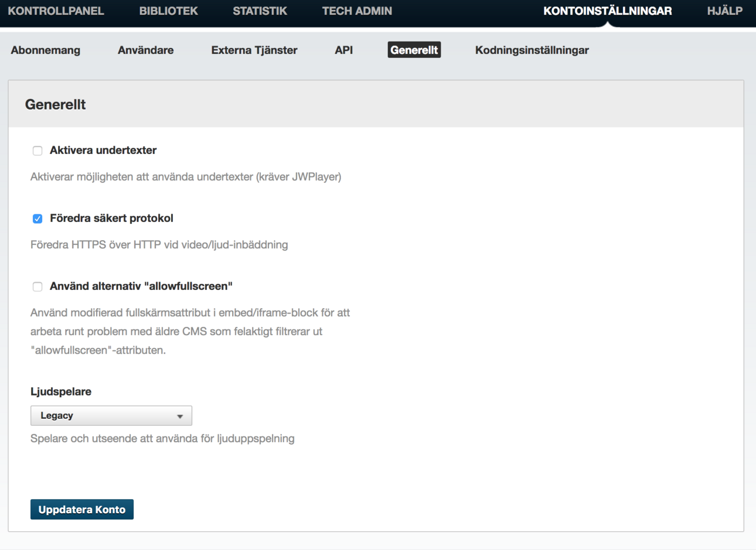Screen dimensions: 756x550
Task: Switch to the Abonnemang tab
Action: [45, 50]
